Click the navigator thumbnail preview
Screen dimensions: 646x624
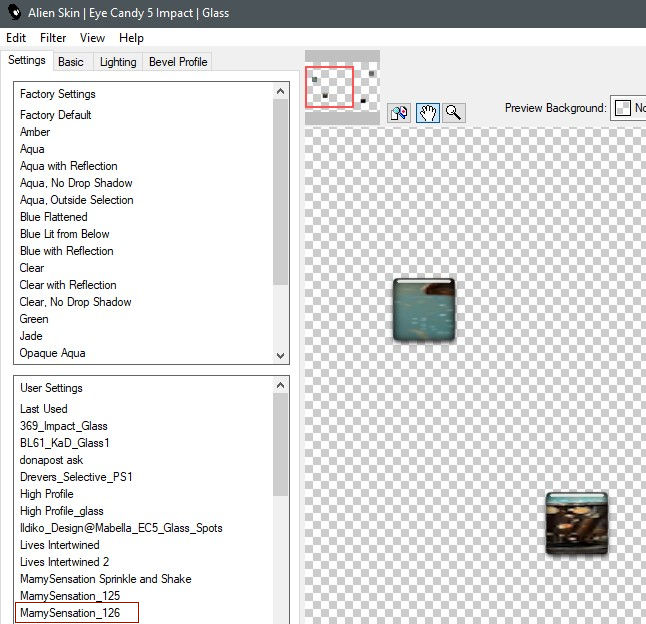coord(342,87)
